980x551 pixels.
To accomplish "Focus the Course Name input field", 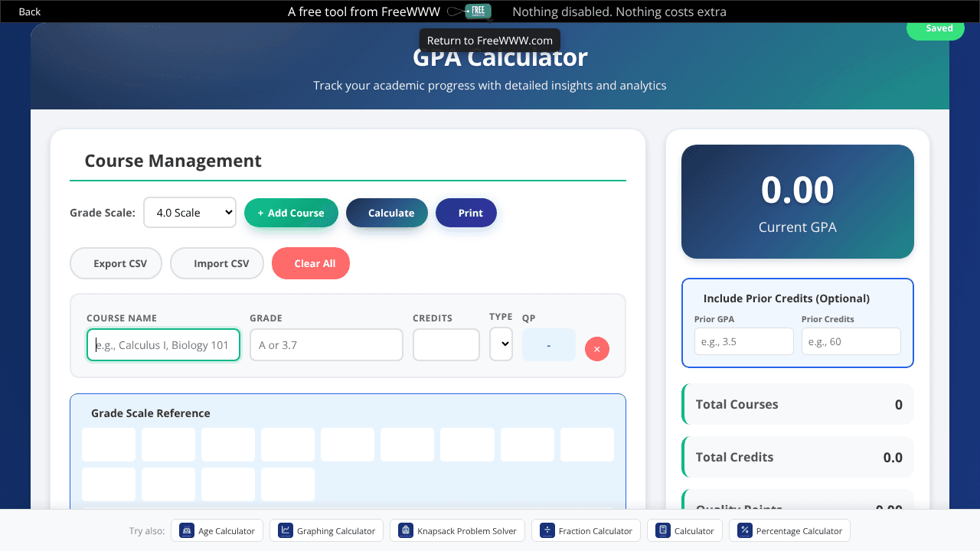I will (163, 345).
